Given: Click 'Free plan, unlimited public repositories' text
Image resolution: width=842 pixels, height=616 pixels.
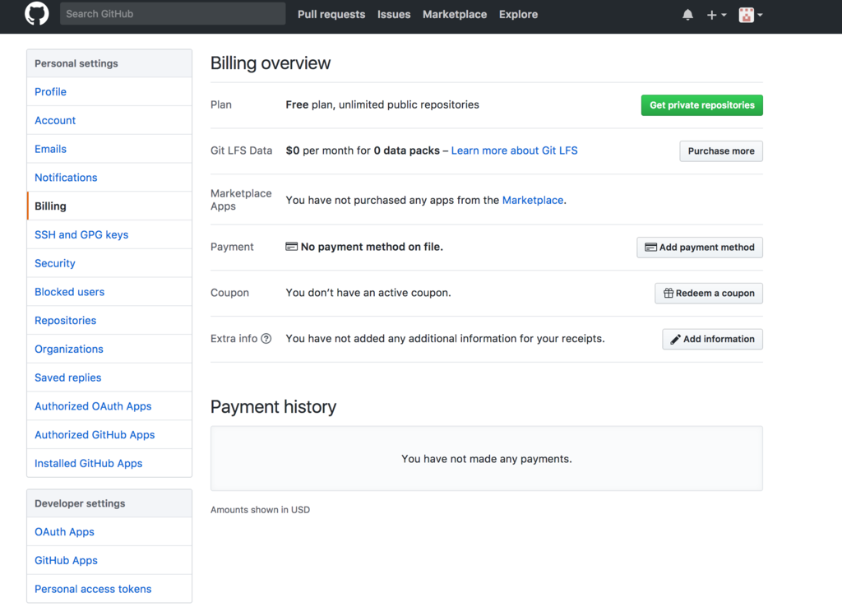Looking at the screenshot, I should pos(382,104).
